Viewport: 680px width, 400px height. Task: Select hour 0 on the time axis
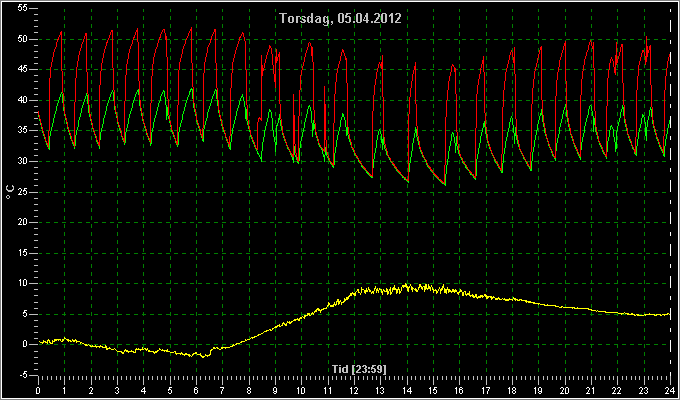click(x=38, y=390)
